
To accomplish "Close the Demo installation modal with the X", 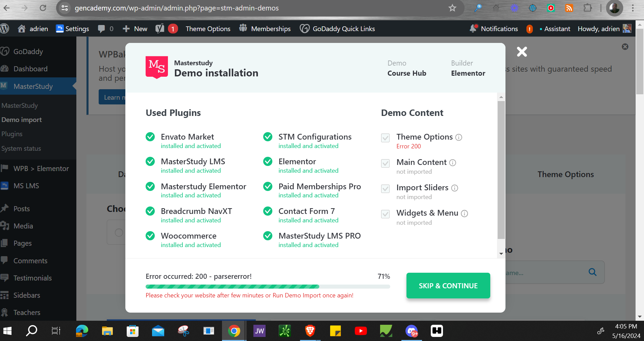I will coord(522,52).
